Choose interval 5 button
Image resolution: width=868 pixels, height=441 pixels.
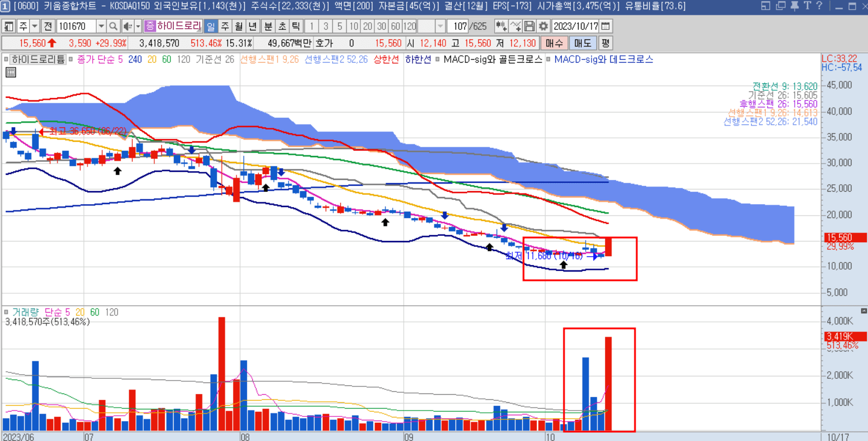pyautogui.click(x=340, y=26)
